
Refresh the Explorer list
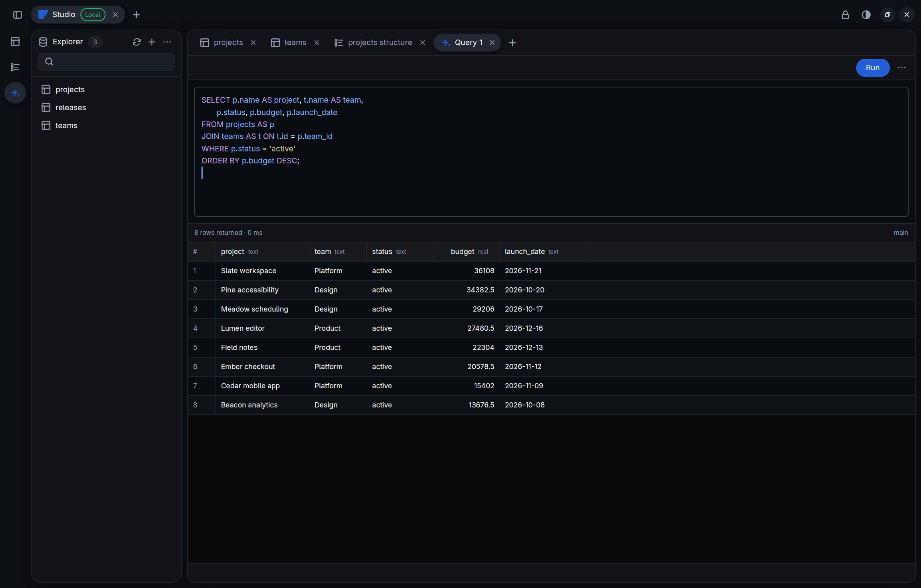point(137,42)
